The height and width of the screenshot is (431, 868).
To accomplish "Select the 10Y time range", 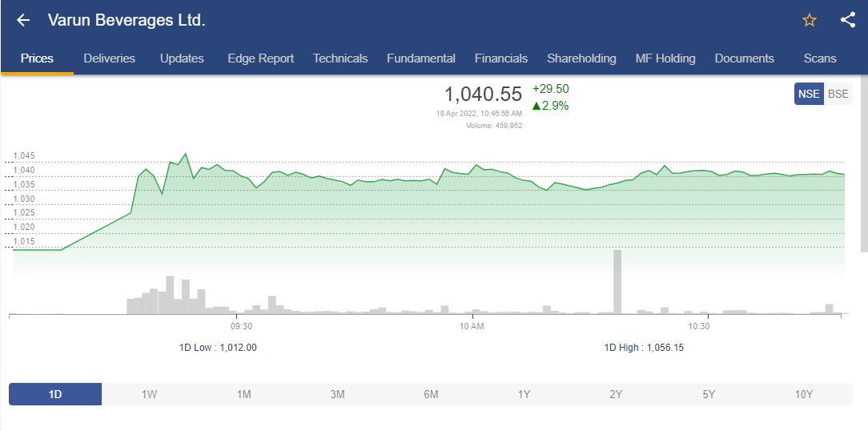I will pyautogui.click(x=804, y=394).
